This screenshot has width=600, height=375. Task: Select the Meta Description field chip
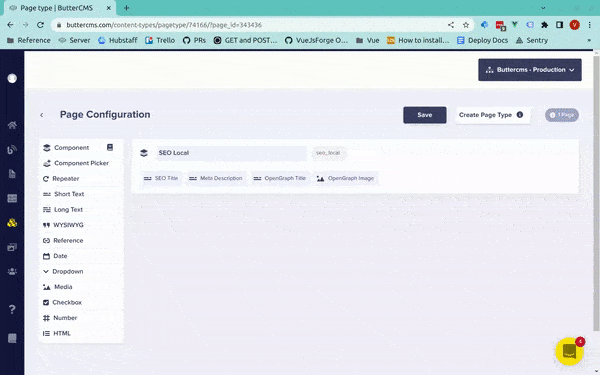coord(216,178)
